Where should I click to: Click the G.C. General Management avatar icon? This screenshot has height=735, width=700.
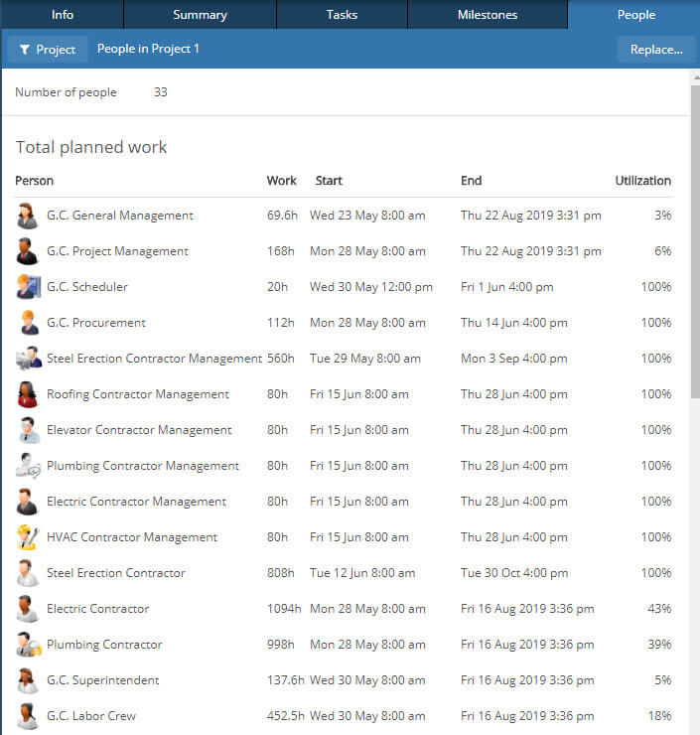28,216
